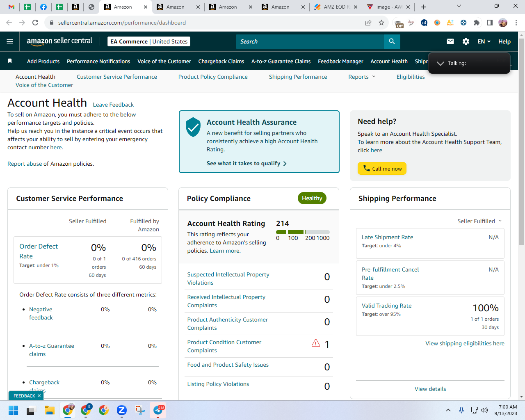Go to Chargeback Claims in the nav bar
525x420 pixels.
pyautogui.click(x=221, y=61)
